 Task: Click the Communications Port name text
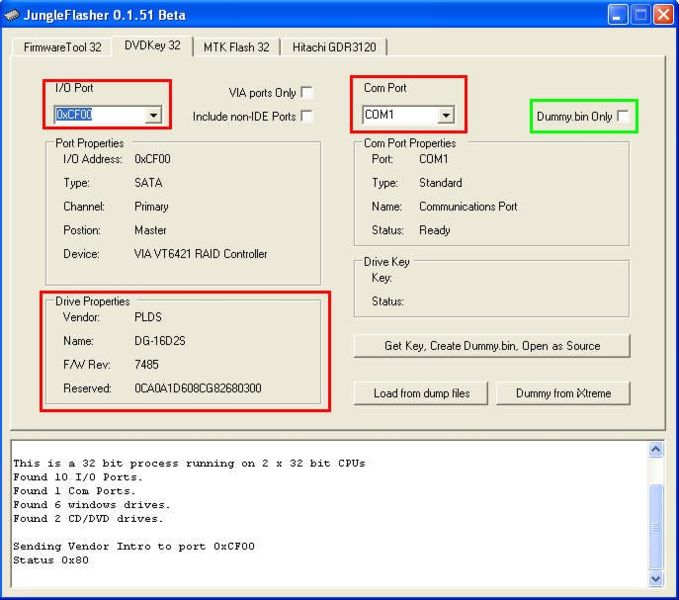pyautogui.click(x=468, y=206)
